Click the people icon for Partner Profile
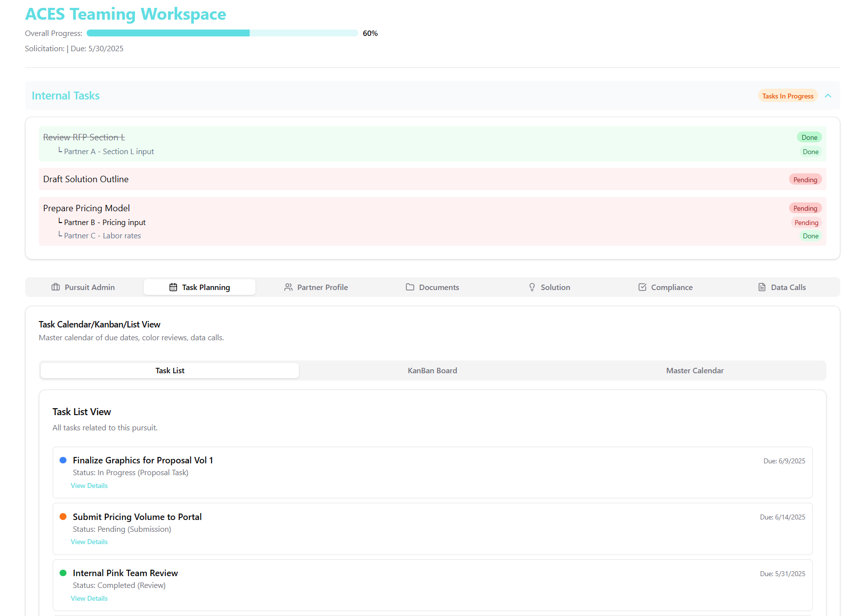 (288, 287)
